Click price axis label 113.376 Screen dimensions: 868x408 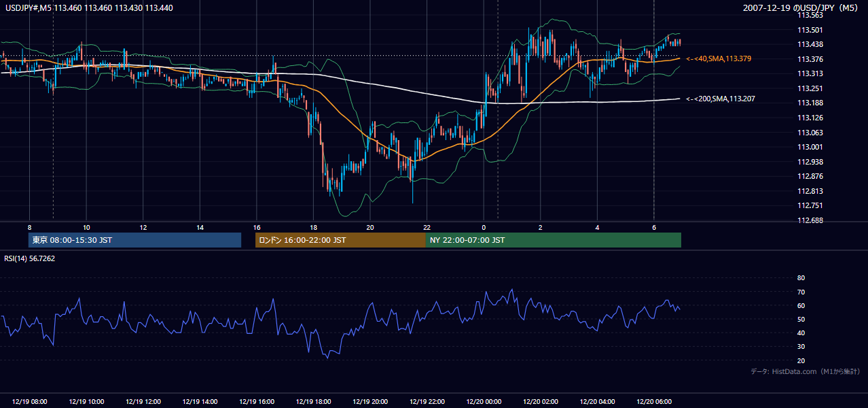(x=810, y=59)
